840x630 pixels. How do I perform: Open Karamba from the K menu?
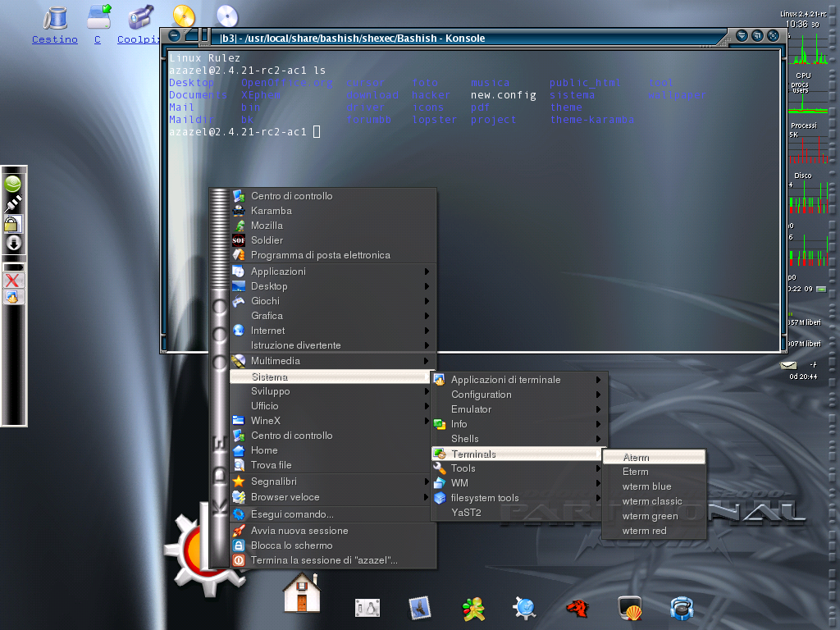click(333, 211)
